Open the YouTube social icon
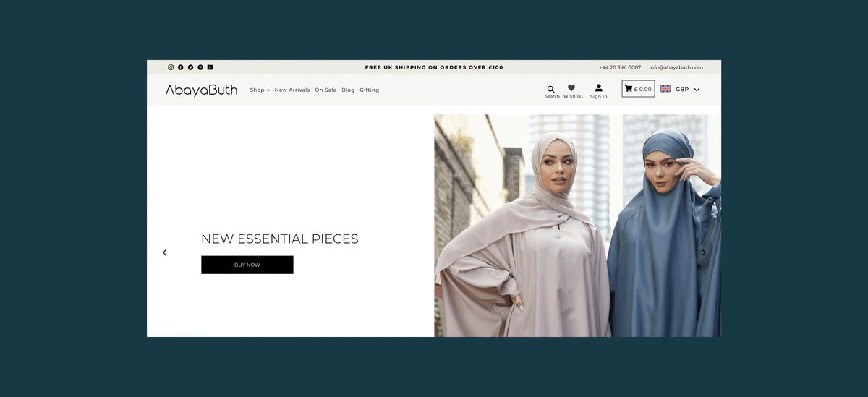This screenshot has height=397, width=868. [210, 67]
